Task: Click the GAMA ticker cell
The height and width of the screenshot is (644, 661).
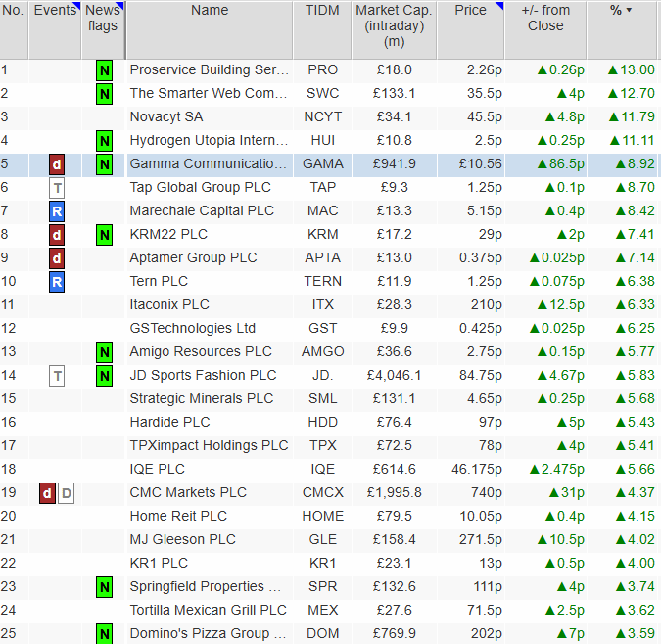Action: 323,163
